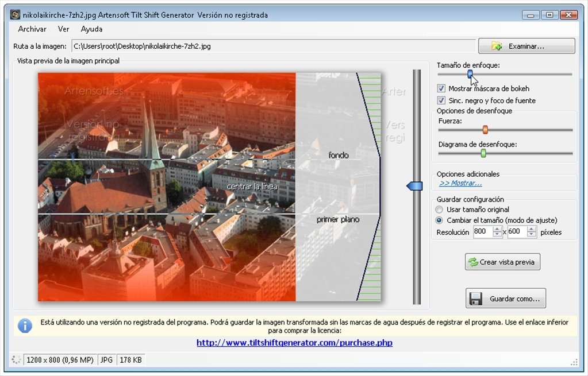The height and width of the screenshot is (376, 588).
Task: Click the Diagrama de desenfoque slider handle
Action: pyautogui.click(x=483, y=153)
